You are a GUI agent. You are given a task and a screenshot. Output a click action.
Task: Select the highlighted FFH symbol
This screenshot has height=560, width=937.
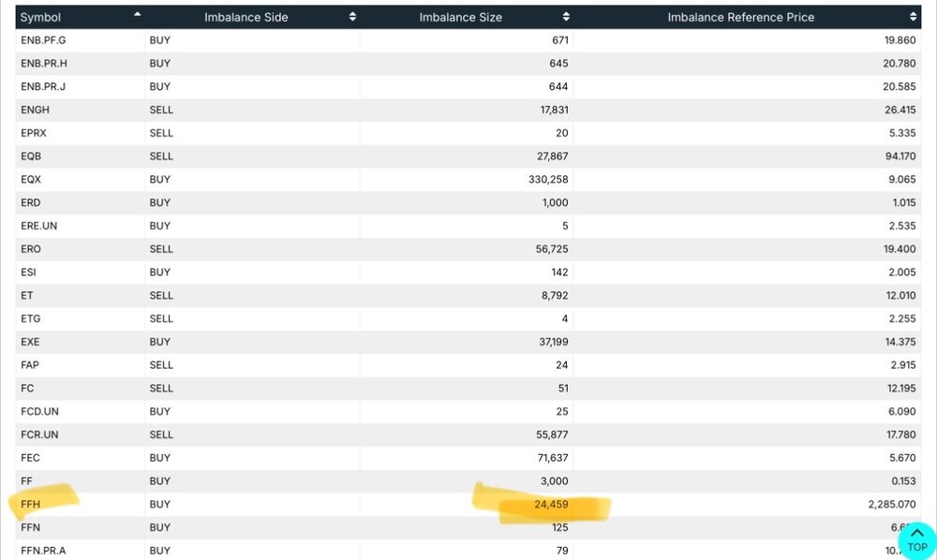click(x=31, y=505)
